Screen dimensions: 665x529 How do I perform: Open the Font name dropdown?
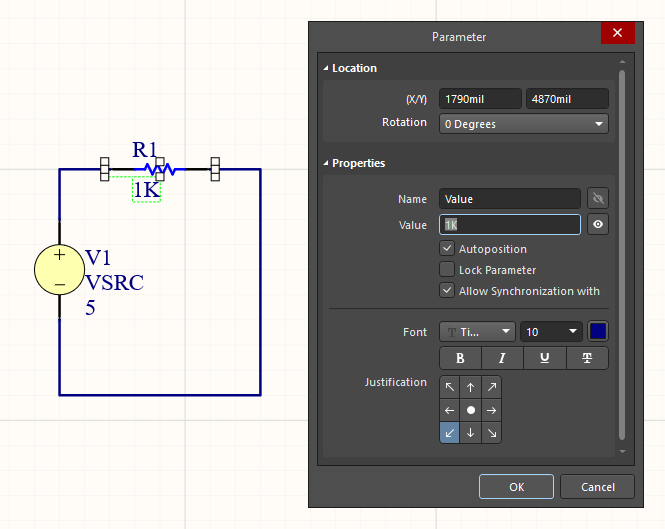(477, 332)
